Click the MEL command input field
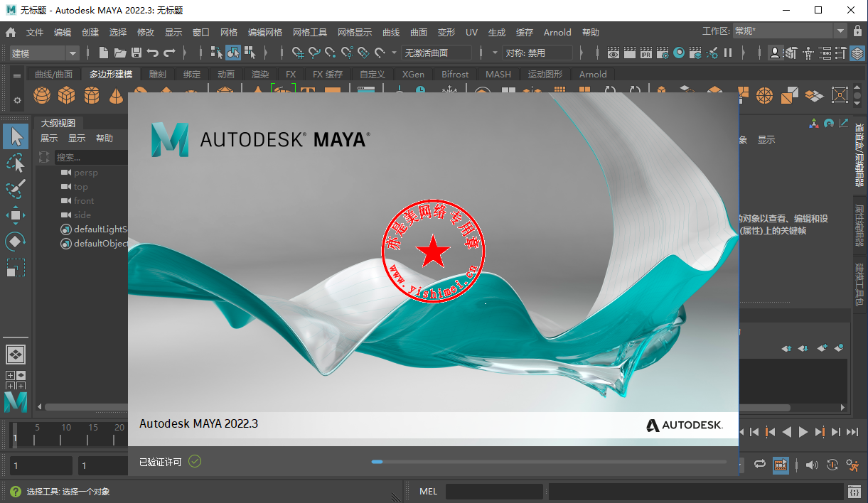 (x=494, y=492)
